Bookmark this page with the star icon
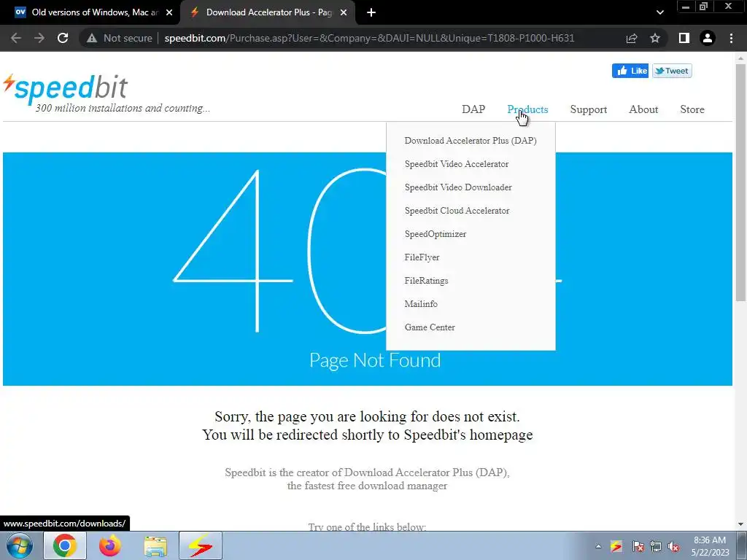The width and height of the screenshot is (747, 560). 655,38
